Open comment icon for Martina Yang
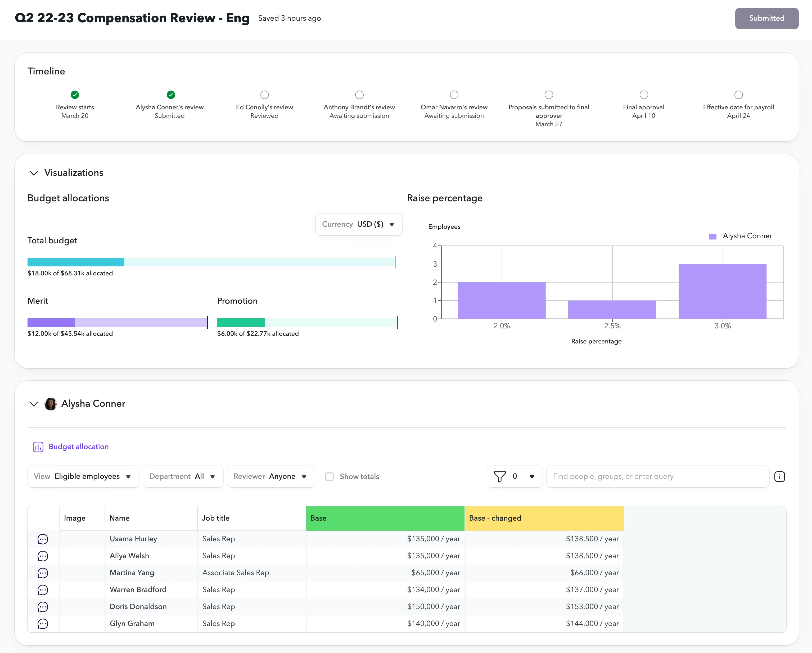This screenshot has width=812, height=653. coord(43,573)
